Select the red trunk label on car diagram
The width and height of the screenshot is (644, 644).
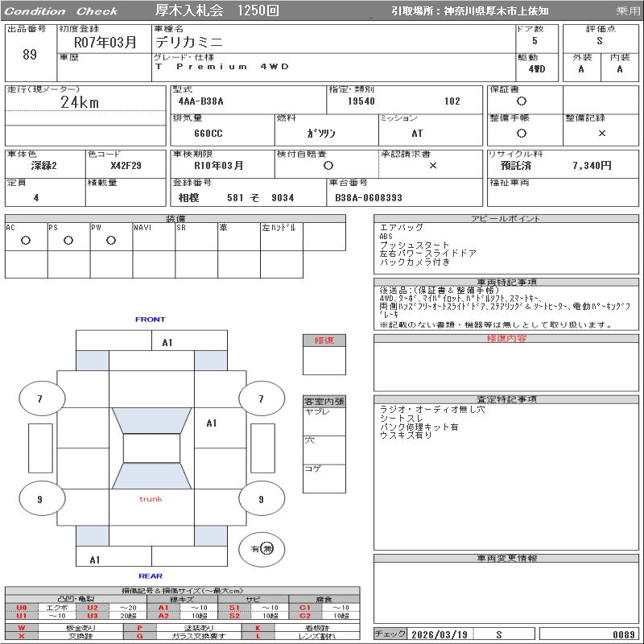coord(151,499)
